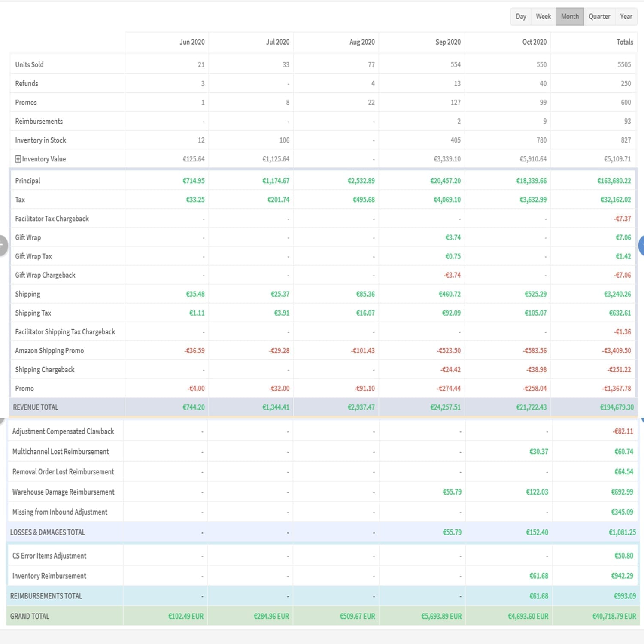Image resolution: width=644 pixels, height=644 pixels.
Task: Switch to the Week view
Action: tap(543, 17)
